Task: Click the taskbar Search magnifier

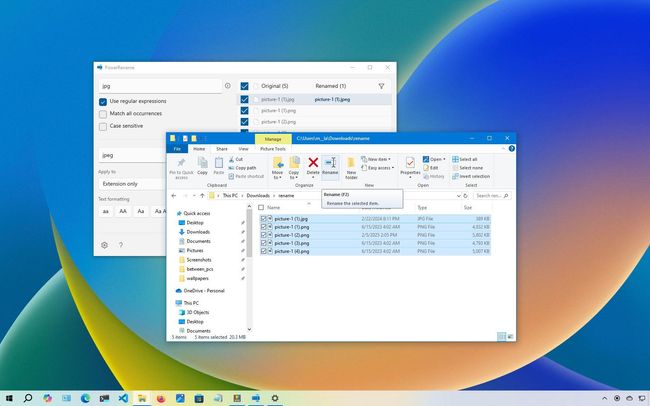Action: click(28, 399)
